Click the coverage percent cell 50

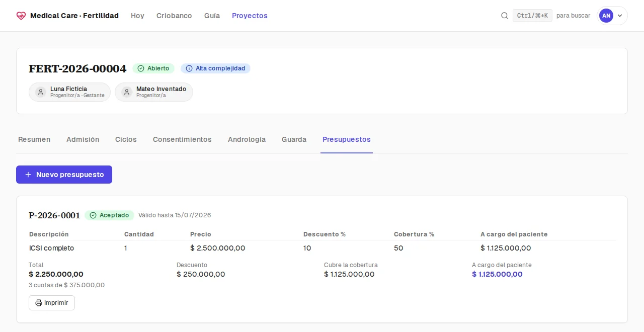(x=398, y=248)
